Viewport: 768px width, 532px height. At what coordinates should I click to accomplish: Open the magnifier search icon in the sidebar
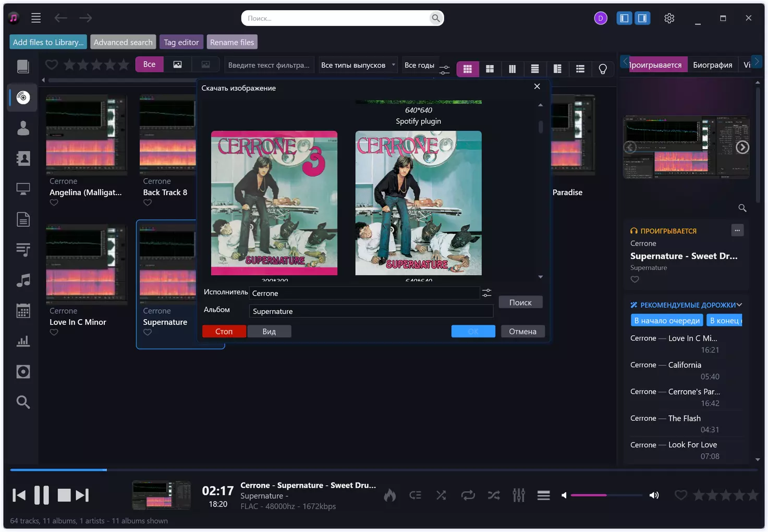[x=23, y=402]
